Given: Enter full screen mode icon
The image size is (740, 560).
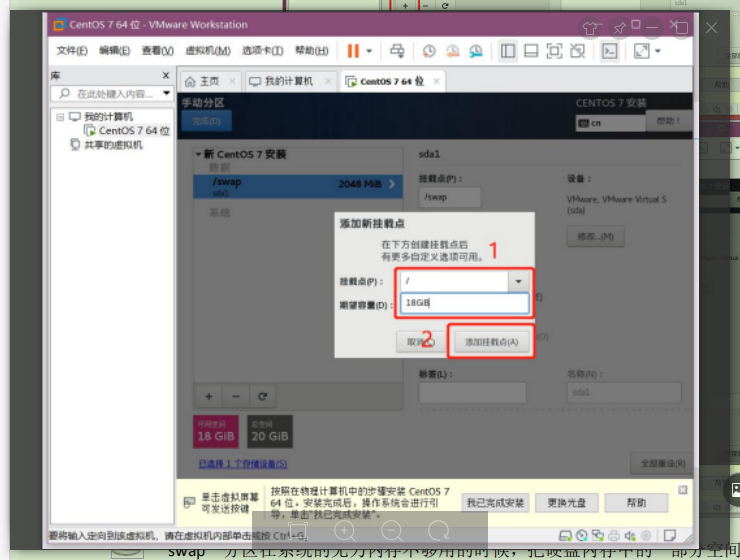Looking at the screenshot, I should 555,51.
